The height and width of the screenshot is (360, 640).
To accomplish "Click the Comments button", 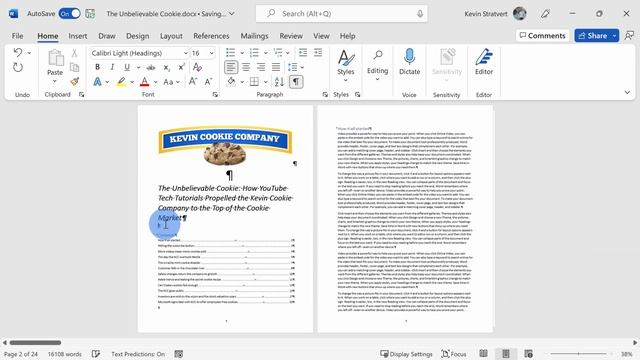I will click(x=542, y=36).
